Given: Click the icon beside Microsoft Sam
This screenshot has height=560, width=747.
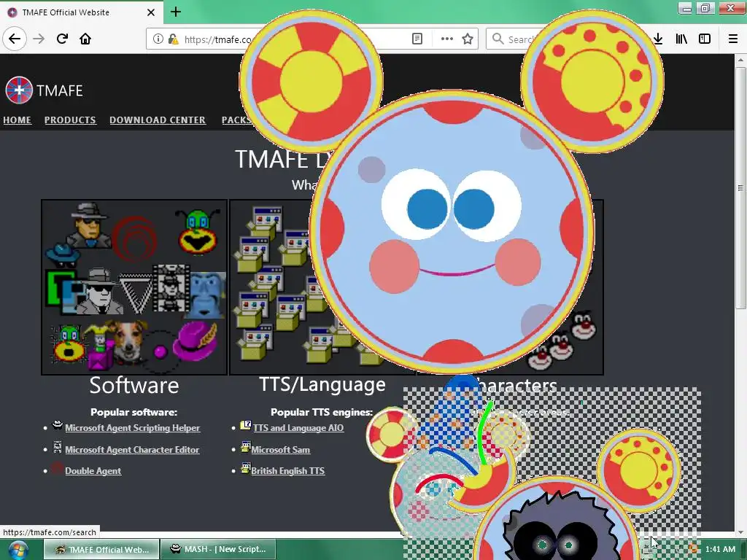Looking at the screenshot, I should (246, 447).
